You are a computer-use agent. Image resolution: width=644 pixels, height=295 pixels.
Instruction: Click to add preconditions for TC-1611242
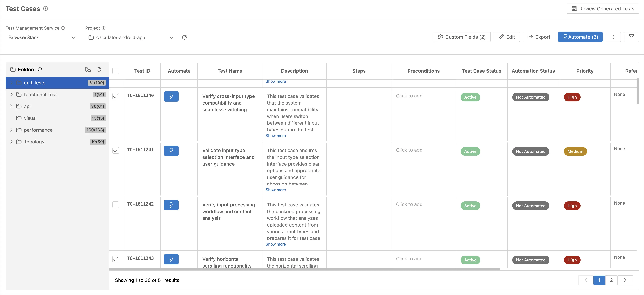[409, 204]
